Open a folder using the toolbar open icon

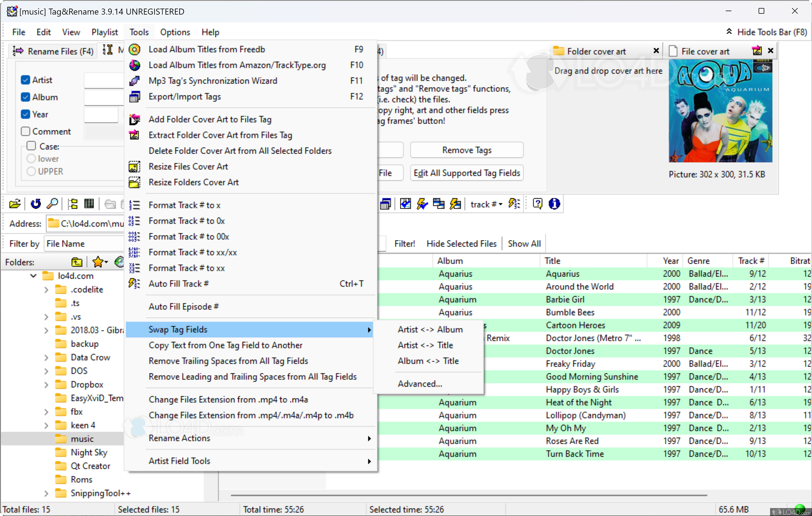coord(15,204)
